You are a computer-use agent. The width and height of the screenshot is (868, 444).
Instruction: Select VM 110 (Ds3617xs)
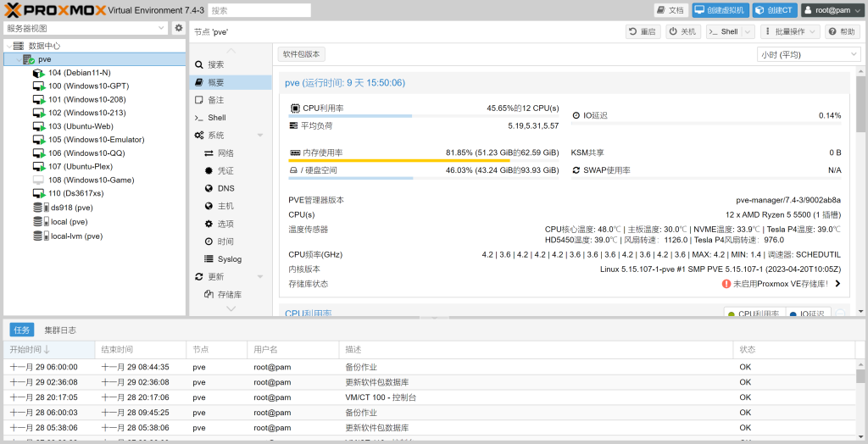click(x=75, y=193)
